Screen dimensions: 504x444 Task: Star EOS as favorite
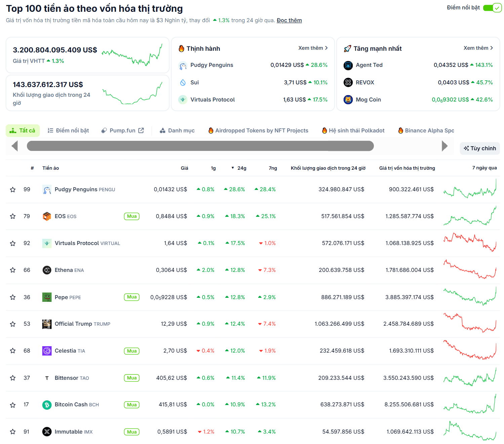(x=13, y=216)
